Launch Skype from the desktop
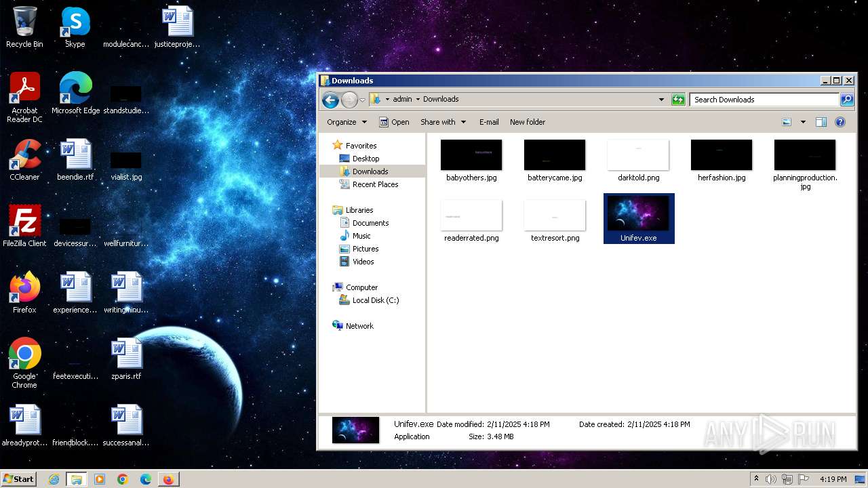 (75, 27)
